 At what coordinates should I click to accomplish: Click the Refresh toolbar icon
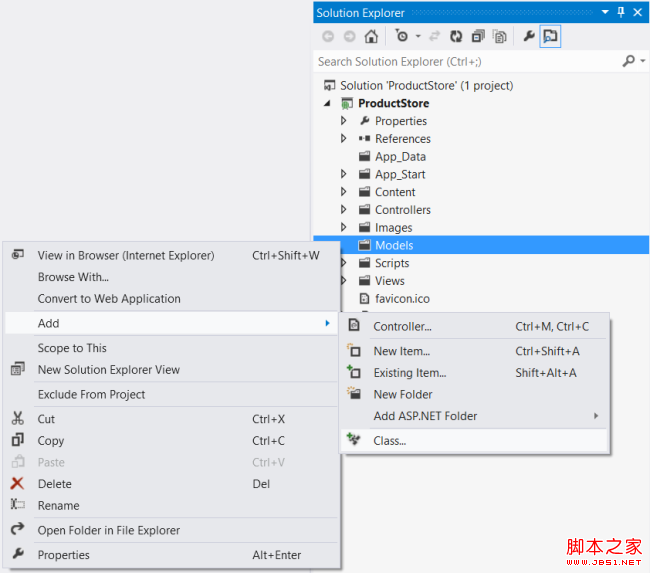click(455, 36)
